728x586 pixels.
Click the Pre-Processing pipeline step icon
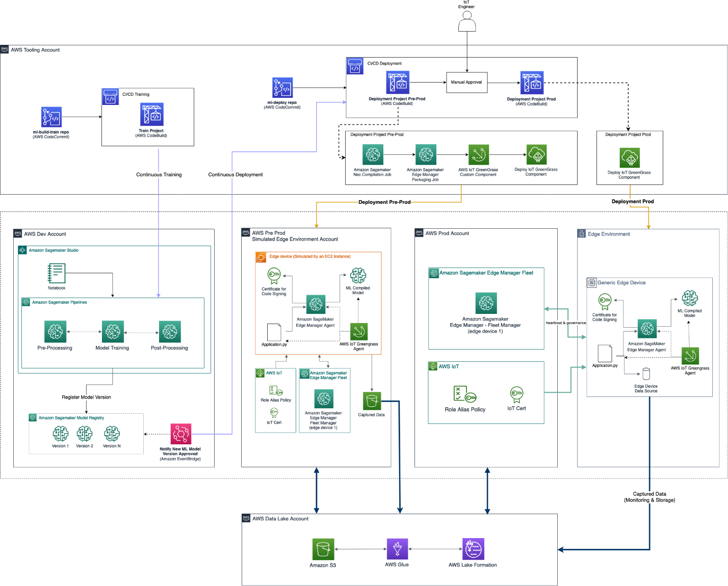coord(55,332)
